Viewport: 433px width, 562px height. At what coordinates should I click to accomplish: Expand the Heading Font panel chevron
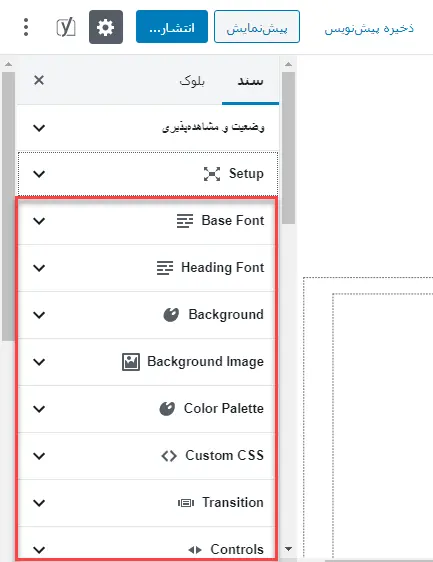point(39,268)
